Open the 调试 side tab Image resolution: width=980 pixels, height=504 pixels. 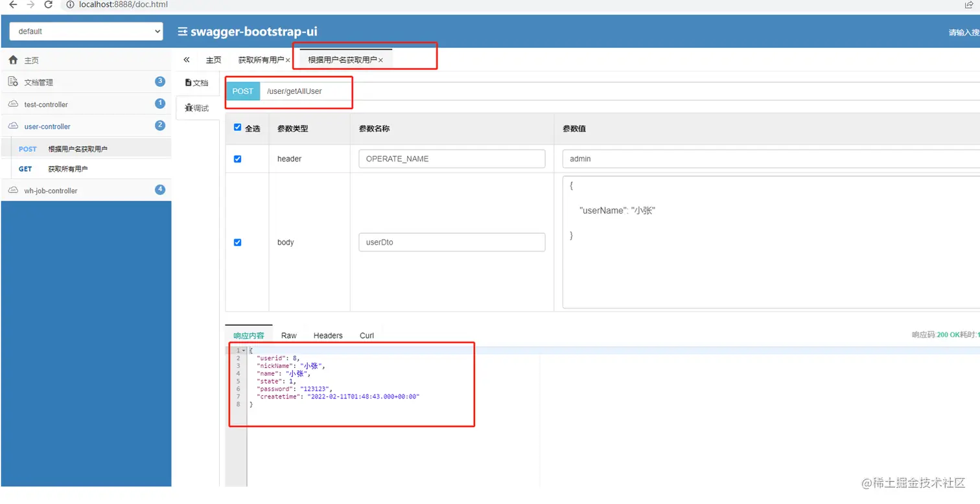[197, 108]
